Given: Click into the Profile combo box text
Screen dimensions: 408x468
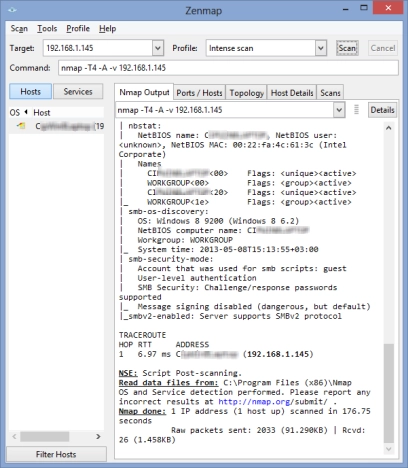Looking at the screenshot, I should pyautogui.click(x=261, y=48).
